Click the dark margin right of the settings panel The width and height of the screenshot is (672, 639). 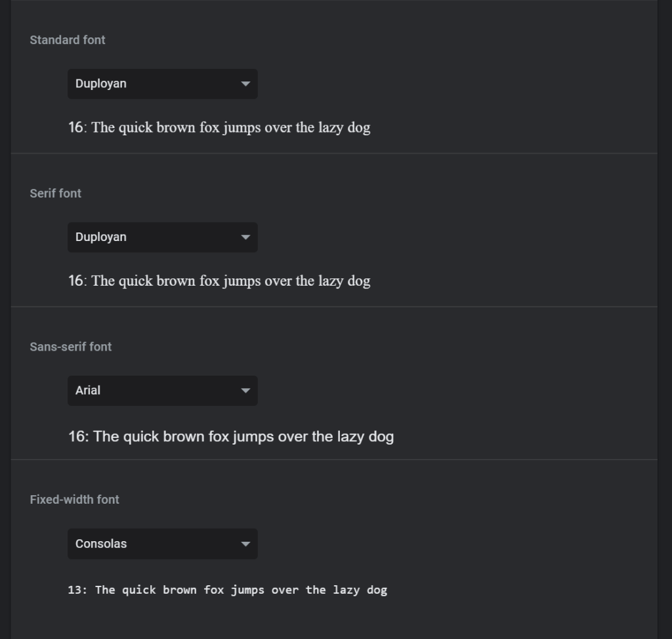pos(665,319)
